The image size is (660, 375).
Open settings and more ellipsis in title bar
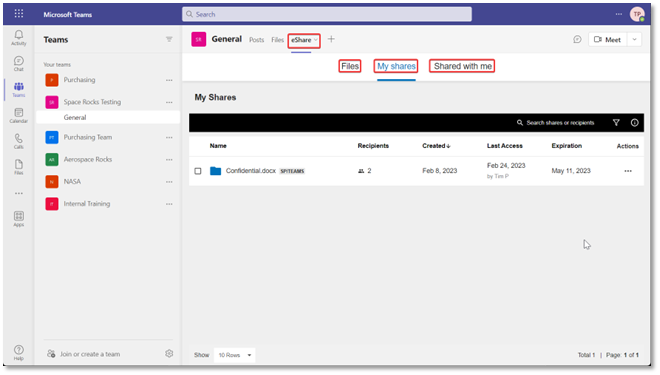pyautogui.click(x=618, y=14)
